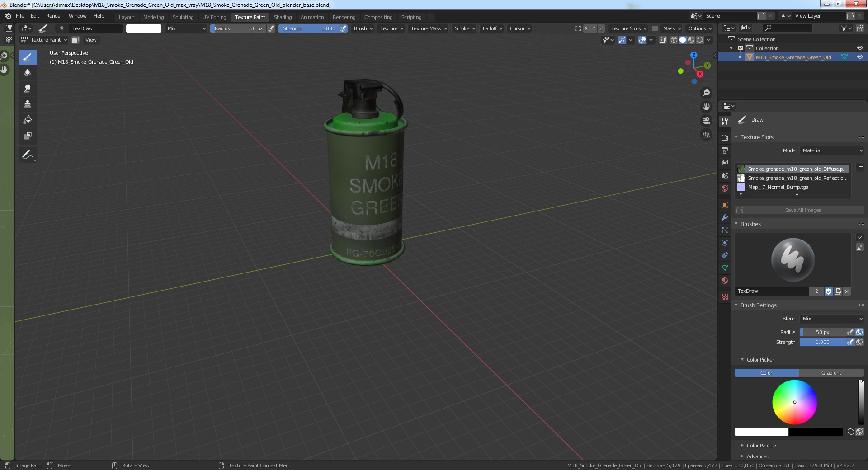Hide M18_Smoke_Grenade_Green_Old via eye icon
The image size is (868, 470).
pos(859,57)
